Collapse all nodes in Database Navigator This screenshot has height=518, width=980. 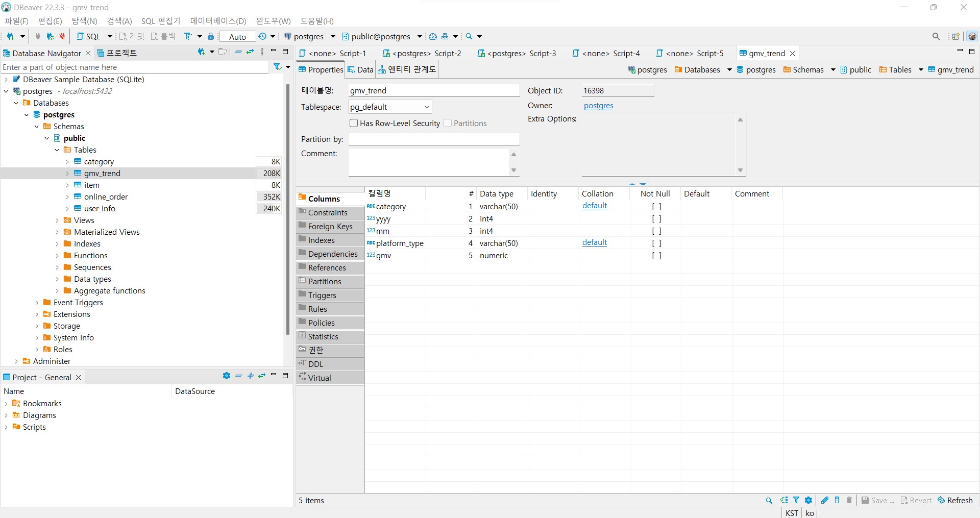coord(238,52)
